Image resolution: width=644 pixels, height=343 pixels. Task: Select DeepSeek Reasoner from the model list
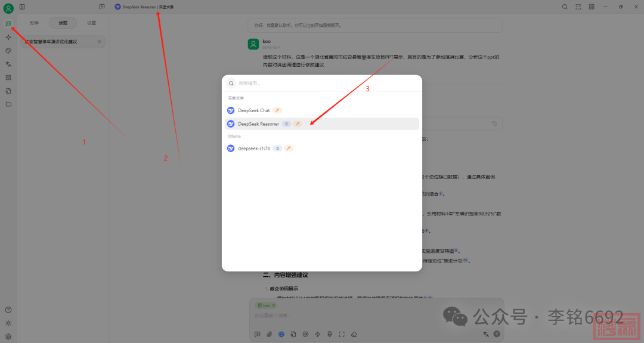[258, 124]
